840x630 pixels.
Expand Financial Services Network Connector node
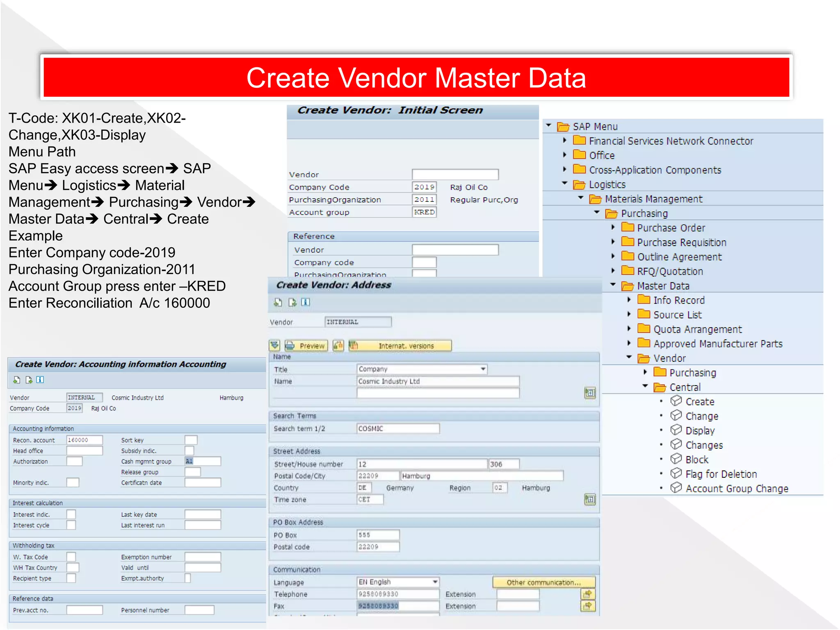(x=565, y=140)
